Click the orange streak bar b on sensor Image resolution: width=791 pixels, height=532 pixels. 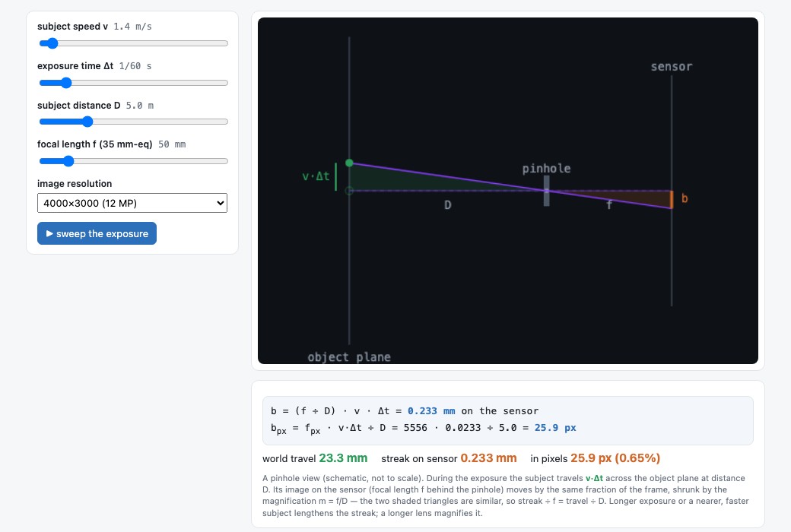[672, 200]
